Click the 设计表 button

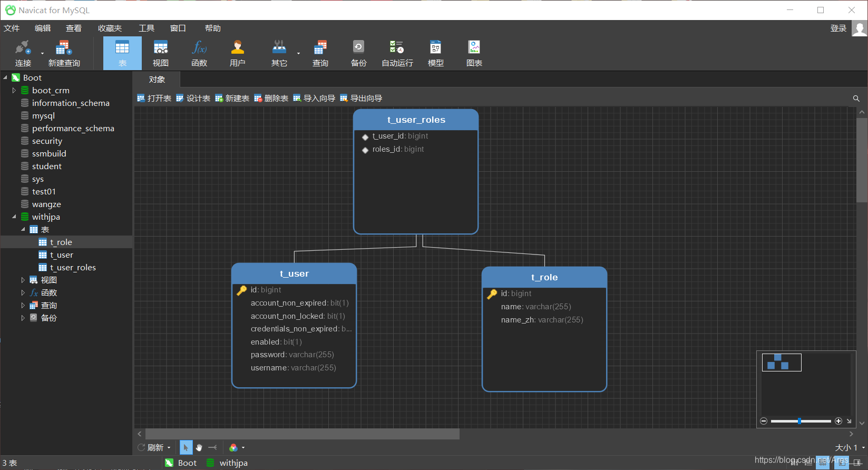point(193,98)
